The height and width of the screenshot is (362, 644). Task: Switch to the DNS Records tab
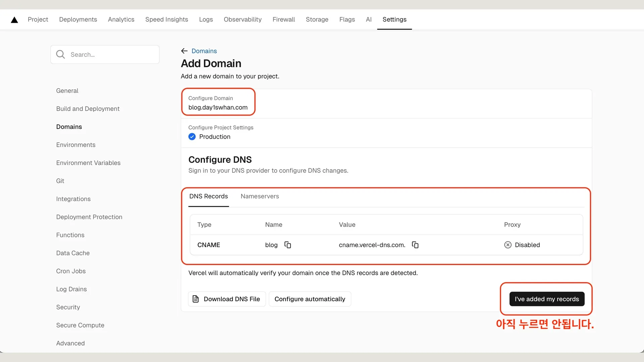208,196
